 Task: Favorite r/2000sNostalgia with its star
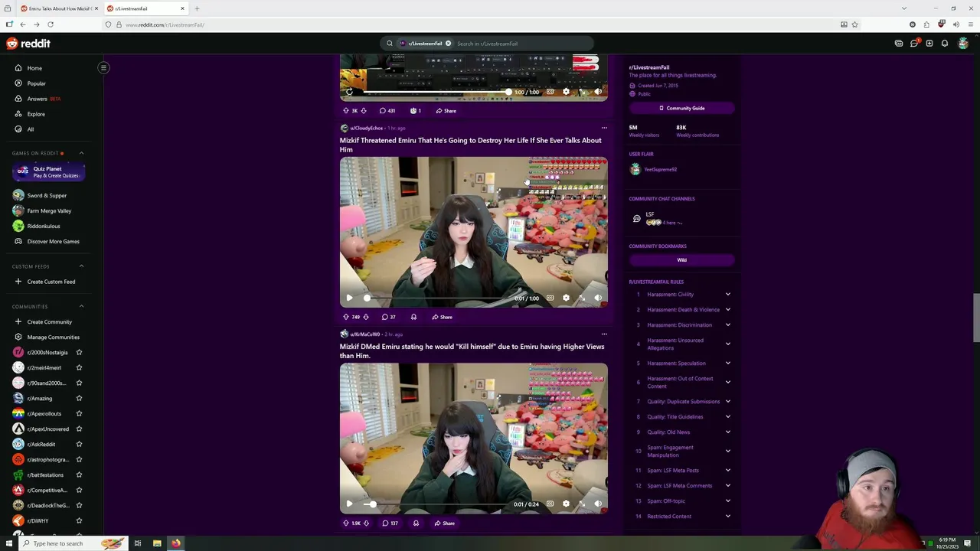tap(79, 352)
